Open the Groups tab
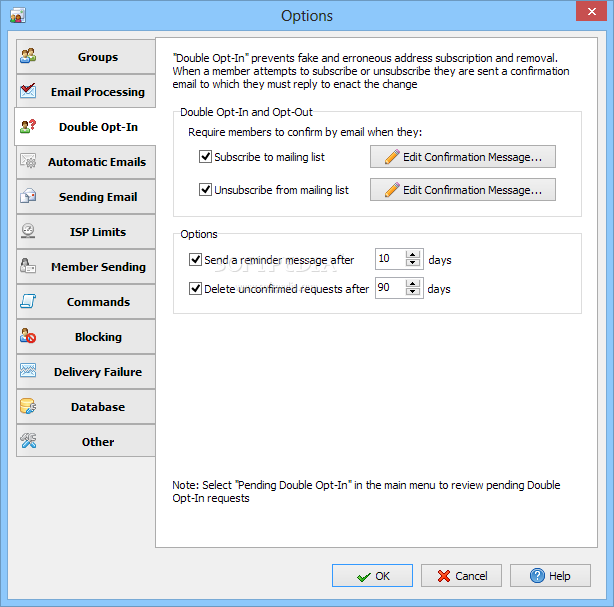 (86, 56)
